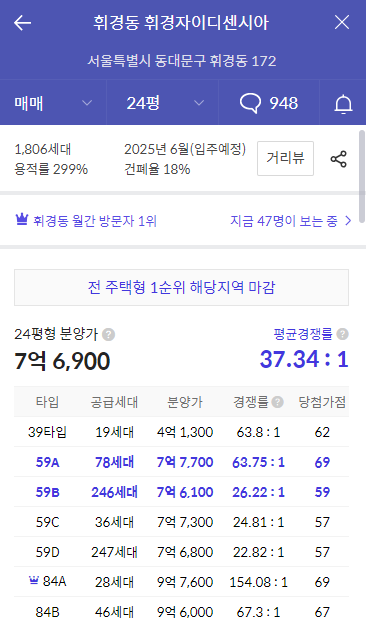Tap the share icon
The image size is (366, 636).
pyautogui.click(x=338, y=159)
